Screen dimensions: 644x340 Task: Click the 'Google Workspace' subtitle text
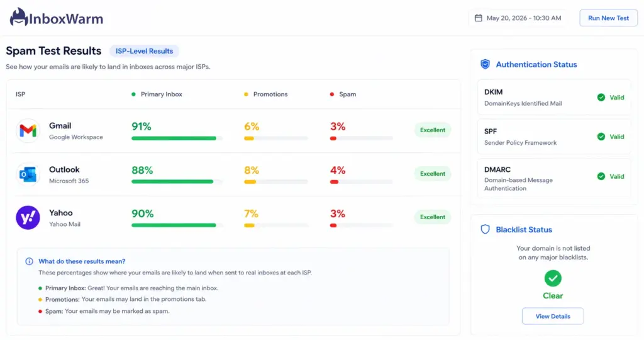[76, 137]
